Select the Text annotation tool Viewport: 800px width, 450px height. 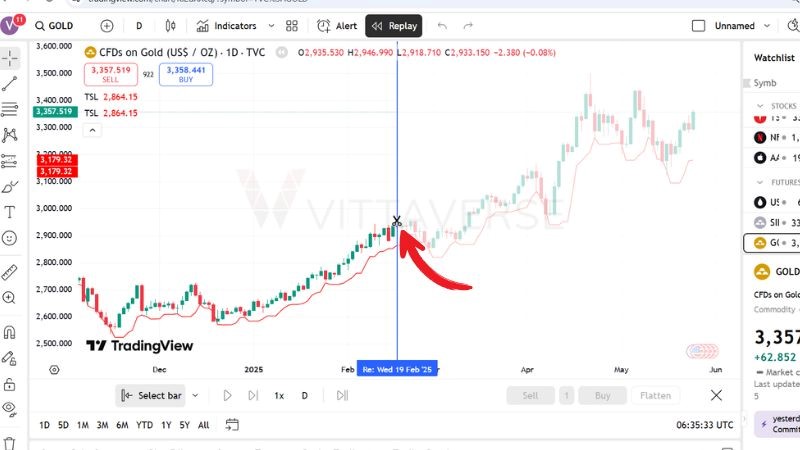[x=11, y=212]
